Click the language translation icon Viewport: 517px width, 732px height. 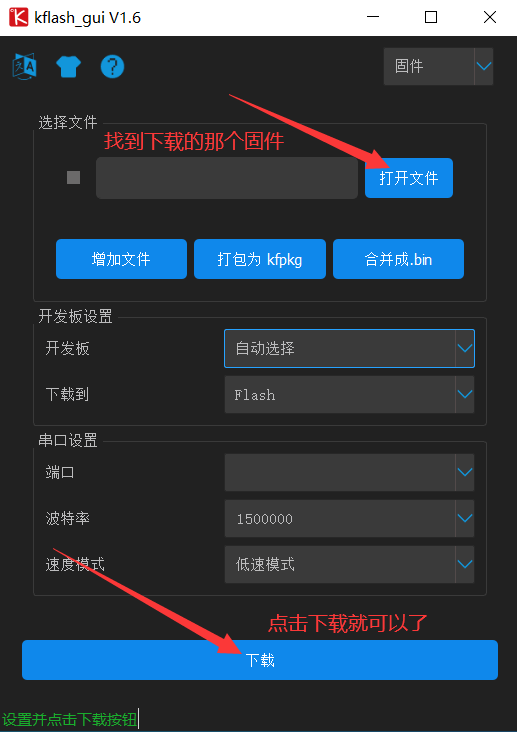coord(24,66)
